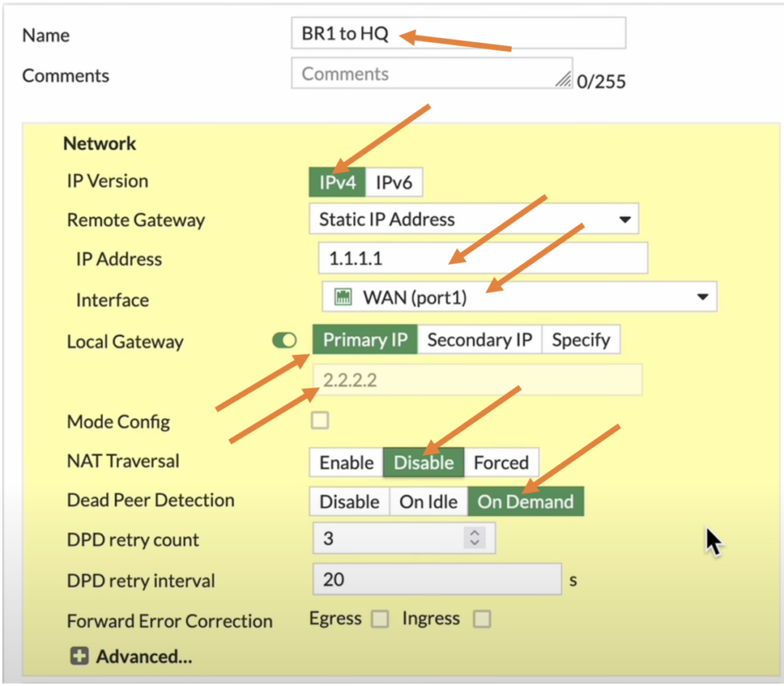This screenshot has height=686, width=784.
Task: Toggle the Local Gateway switch off
Action: pos(284,340)
